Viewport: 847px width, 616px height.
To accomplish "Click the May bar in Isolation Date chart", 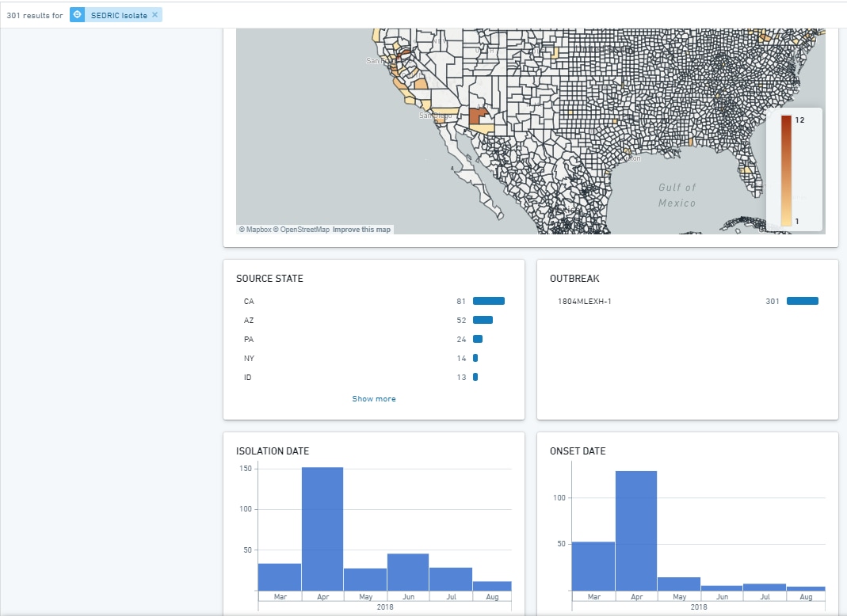I will 365,580.
